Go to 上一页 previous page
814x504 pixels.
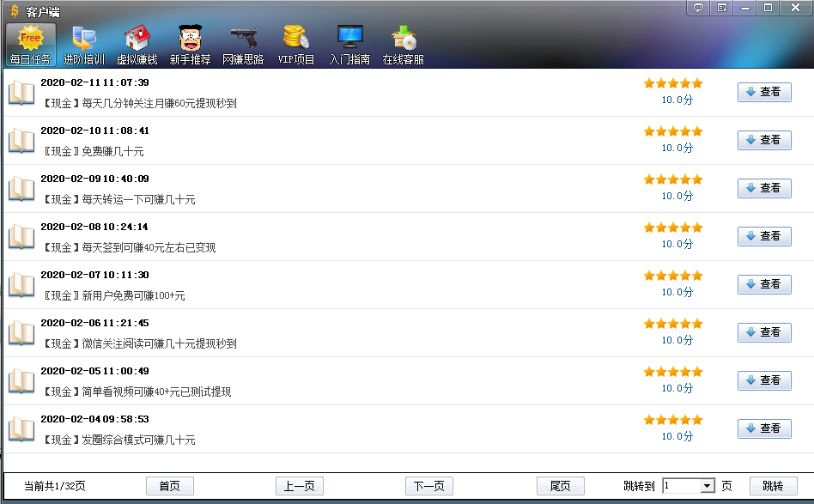pyautogui.click(x=300, y=486)
